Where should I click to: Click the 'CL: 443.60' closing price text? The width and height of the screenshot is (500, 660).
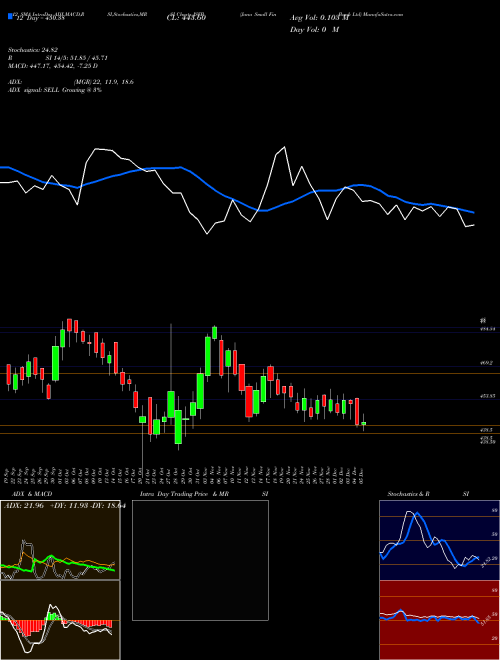tap(186, 18)
